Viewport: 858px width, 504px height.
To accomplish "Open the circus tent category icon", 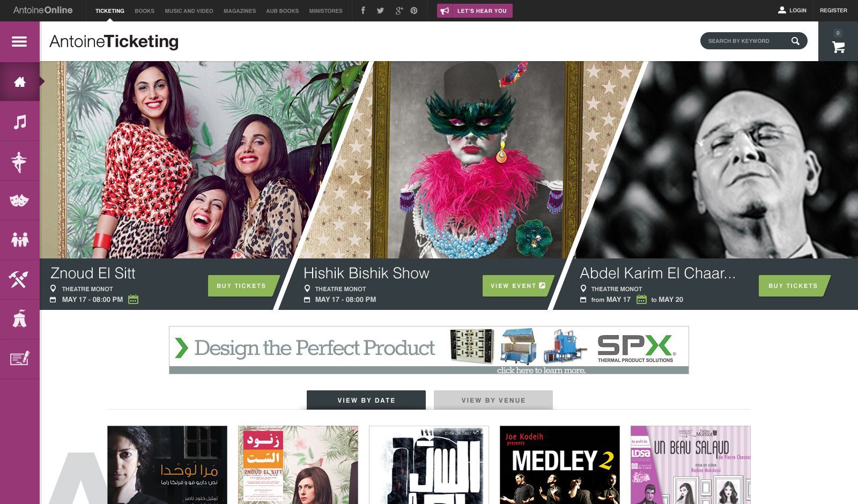I will click(20, 319).
